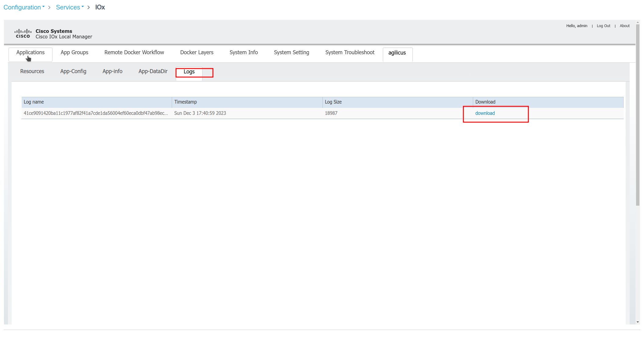Click the Cisco logo icon
644x340 pixels.
point(23,34)
